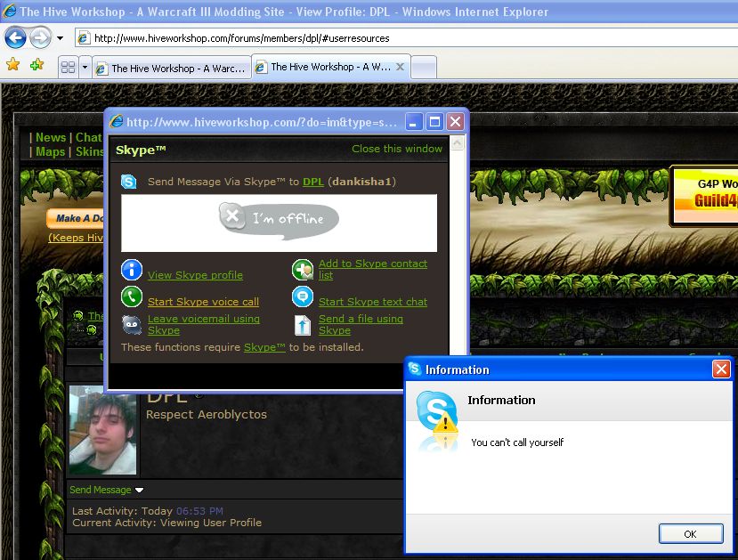Click the 'You can't call yourself' message
Image resolution: width=738 pixels, height=560 pixels.
517,442
